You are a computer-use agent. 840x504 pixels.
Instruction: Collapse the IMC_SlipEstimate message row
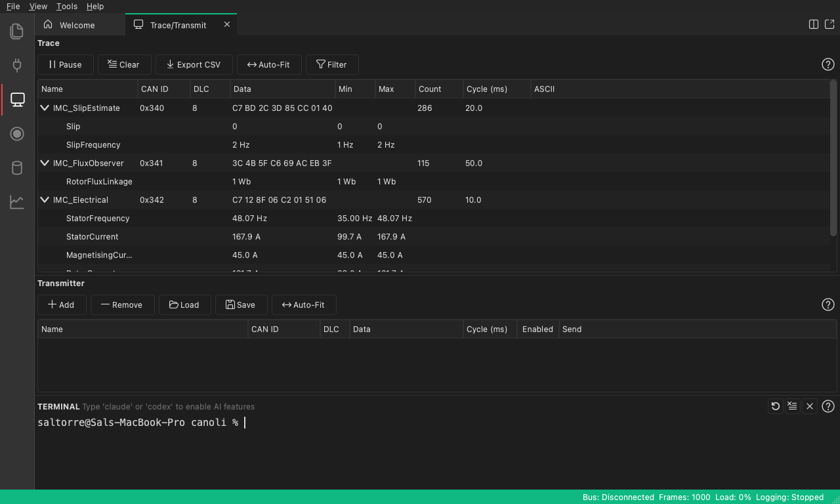[x=45, y=108]
